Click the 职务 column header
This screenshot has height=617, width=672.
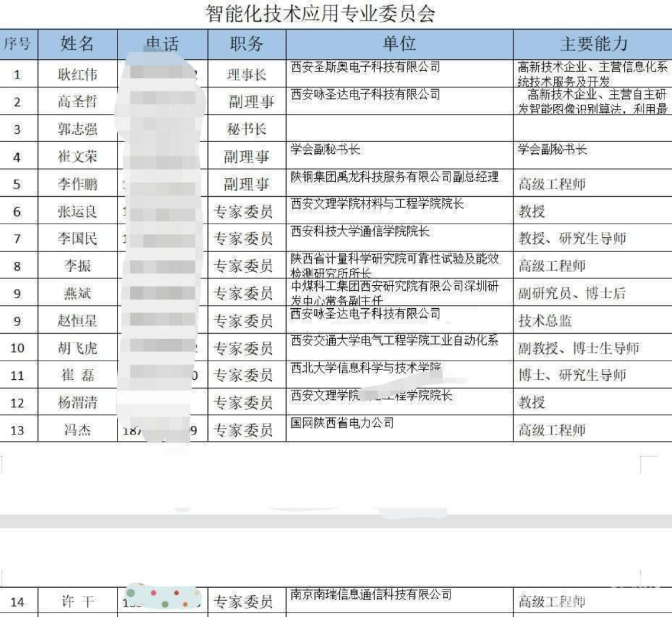tap(246, 44)
